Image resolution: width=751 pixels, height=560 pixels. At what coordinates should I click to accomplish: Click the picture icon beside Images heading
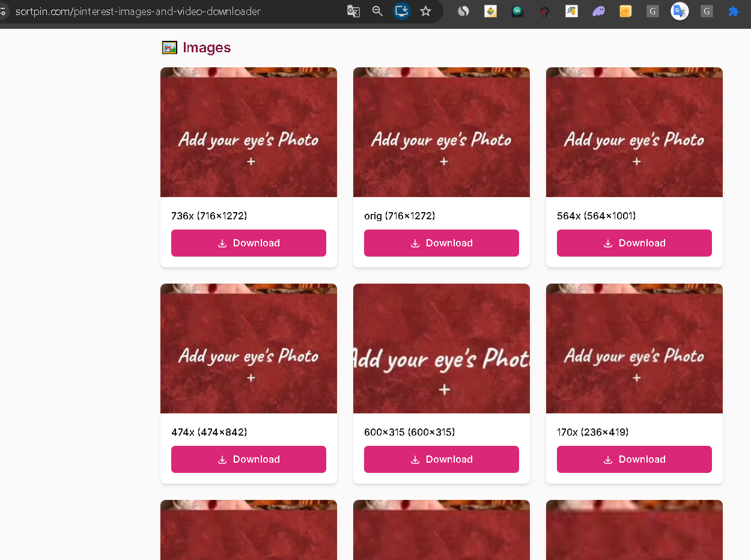(x=169, y=47)
